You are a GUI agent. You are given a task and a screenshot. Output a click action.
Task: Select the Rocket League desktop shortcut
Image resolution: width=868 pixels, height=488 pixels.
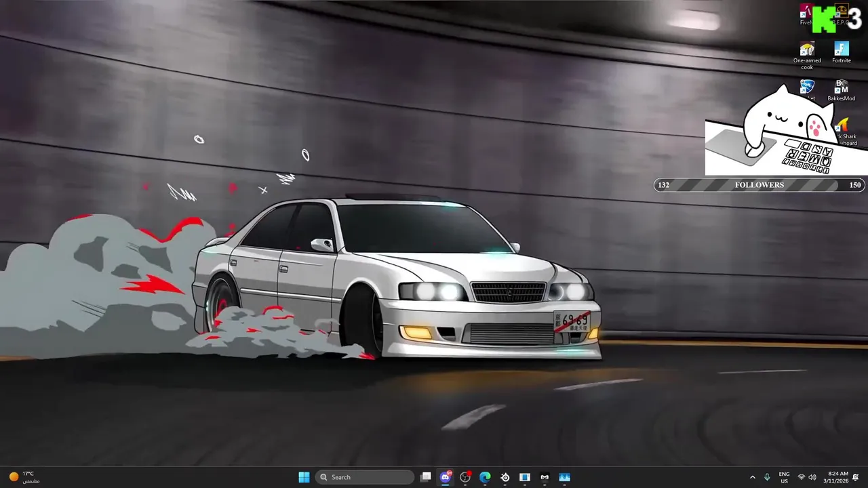pos(807,90)
